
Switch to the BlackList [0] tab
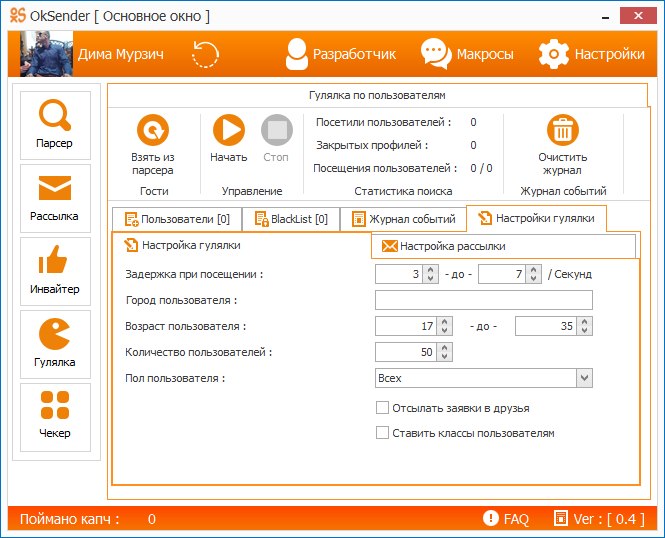tap(291, 219)
